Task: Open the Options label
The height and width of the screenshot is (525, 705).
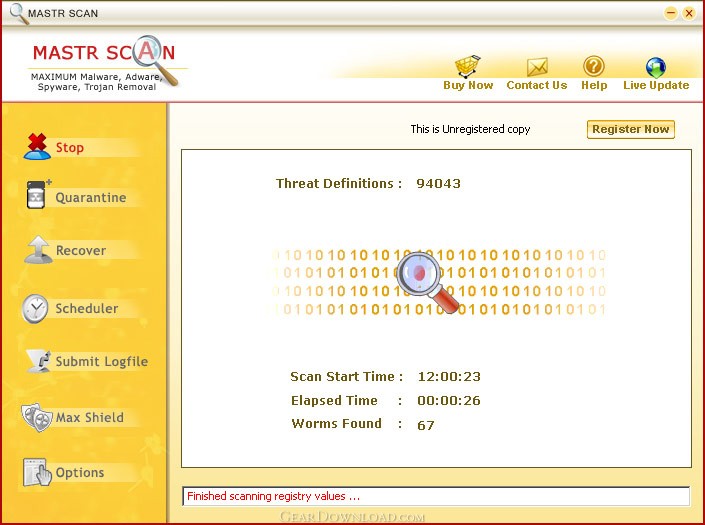Action: 80,472
